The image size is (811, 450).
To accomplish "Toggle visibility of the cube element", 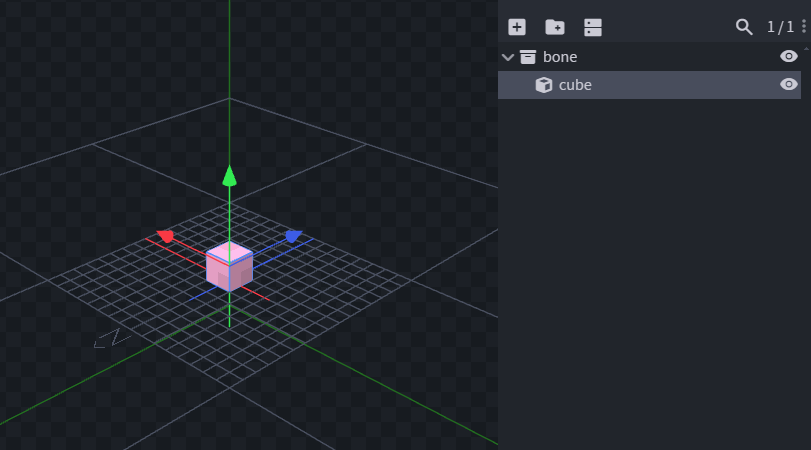I will coord(788,85).
